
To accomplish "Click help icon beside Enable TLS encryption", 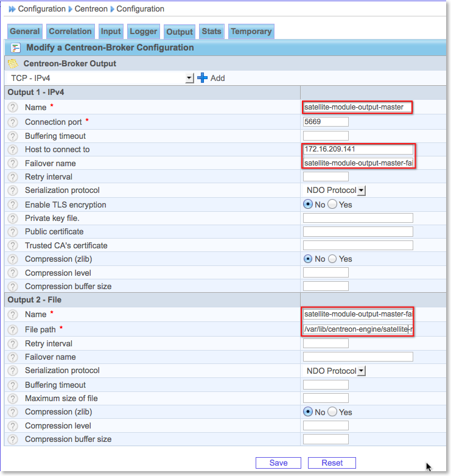I will (13, 205).
